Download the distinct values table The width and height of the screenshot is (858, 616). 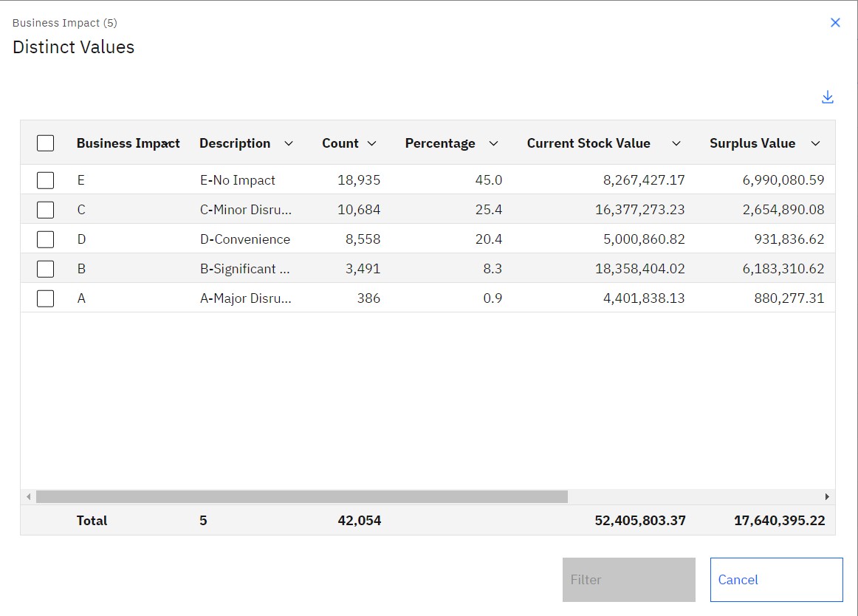tap(827, 97)
